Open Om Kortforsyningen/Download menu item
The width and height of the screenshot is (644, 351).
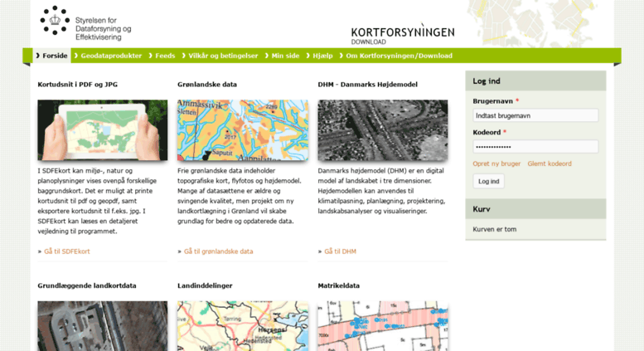click(x=396, y=56)
